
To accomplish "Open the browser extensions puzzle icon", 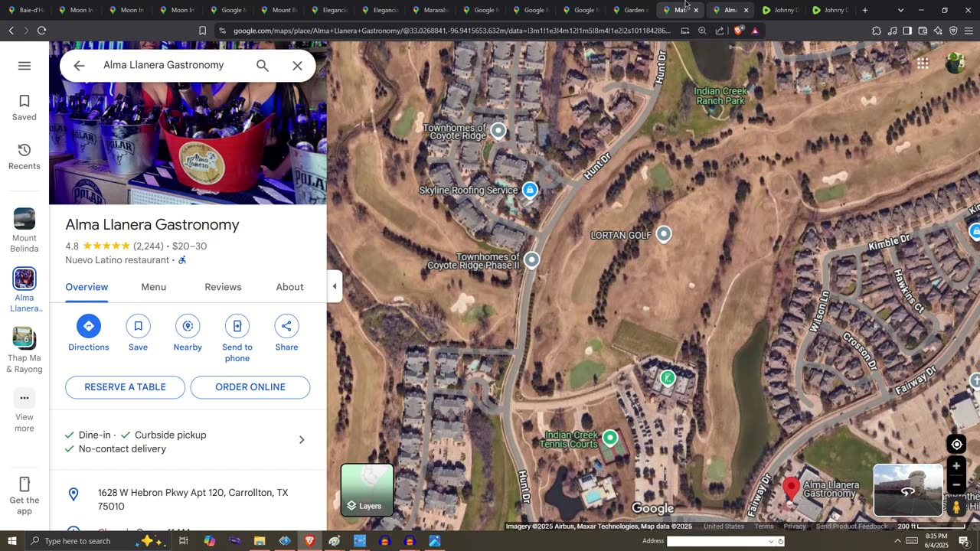I will click(x=877, y=31).
